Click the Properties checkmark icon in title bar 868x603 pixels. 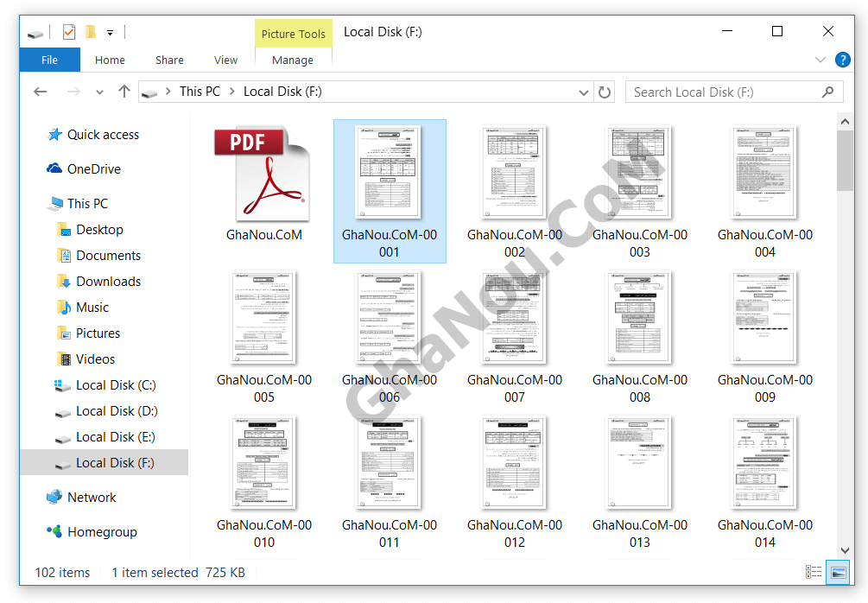pos(68,32)
